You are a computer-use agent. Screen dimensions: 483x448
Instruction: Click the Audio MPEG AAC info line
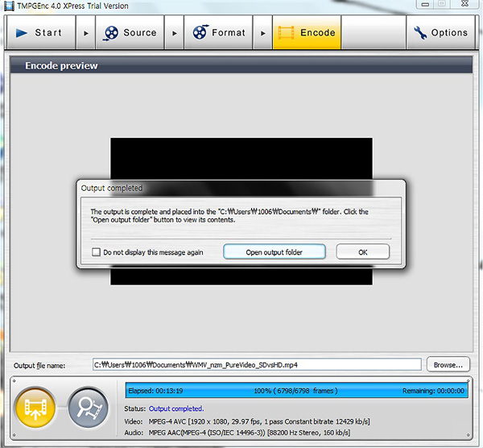tap(237, 433)
